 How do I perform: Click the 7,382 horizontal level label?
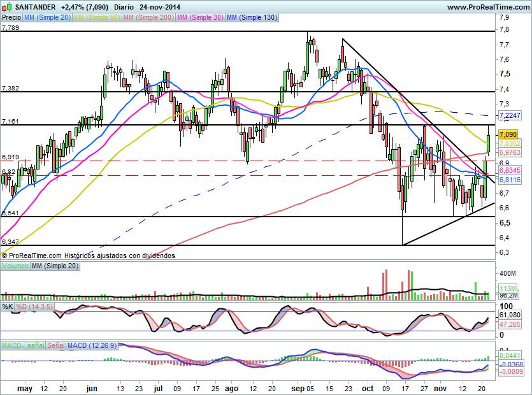click(x=11, y=88)
